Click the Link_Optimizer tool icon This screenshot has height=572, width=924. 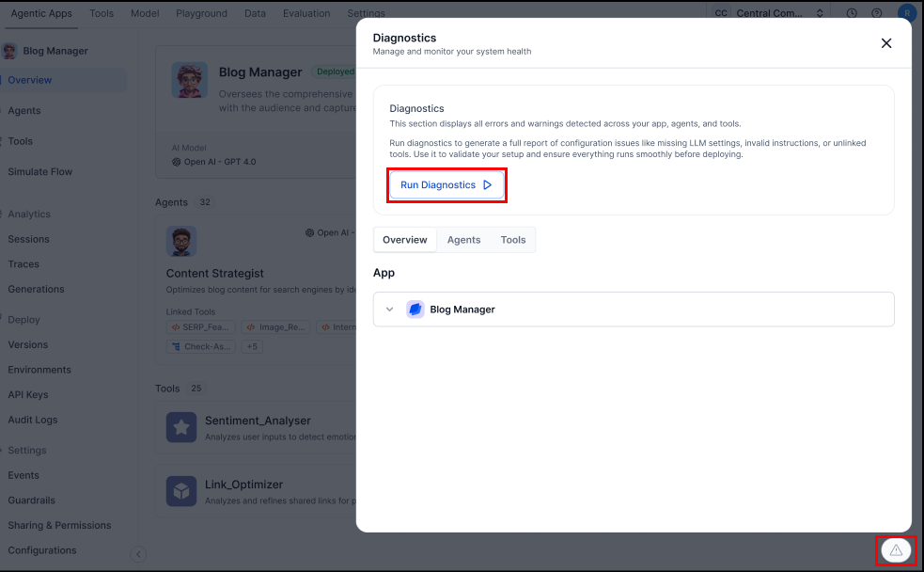pyautogui.click(x=181, y=490)
